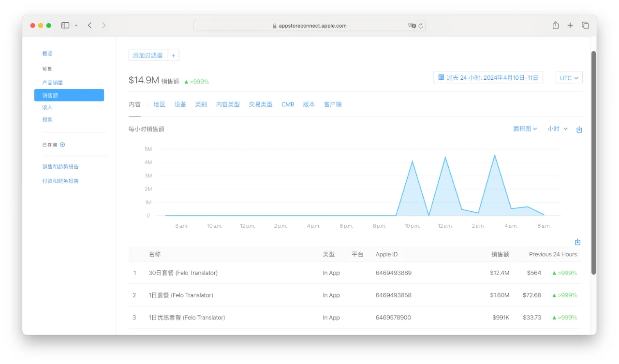Screen dimensions: 619x364
Task: Switch to the CMB tab
Action: (288, 104)
